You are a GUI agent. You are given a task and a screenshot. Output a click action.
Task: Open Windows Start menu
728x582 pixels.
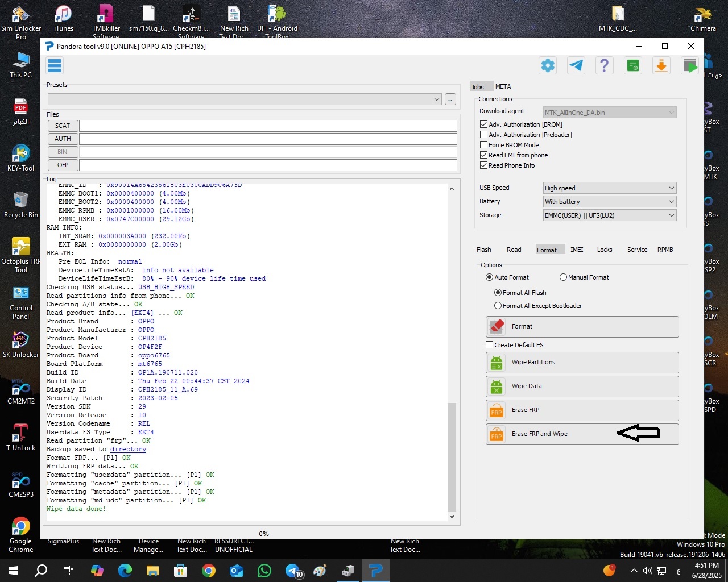pos(14,571)
